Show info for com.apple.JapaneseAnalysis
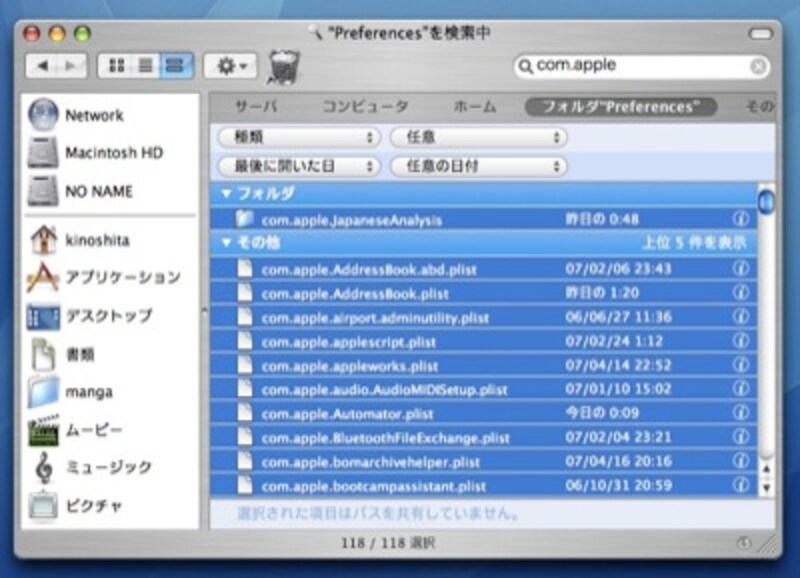Screen dimensions: 800x578 tap(741, 219)
